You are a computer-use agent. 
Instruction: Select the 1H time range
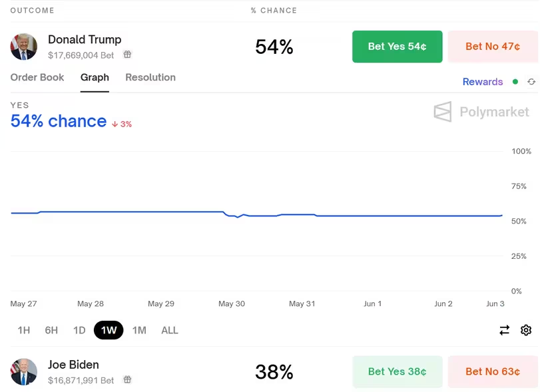[24, 330]
